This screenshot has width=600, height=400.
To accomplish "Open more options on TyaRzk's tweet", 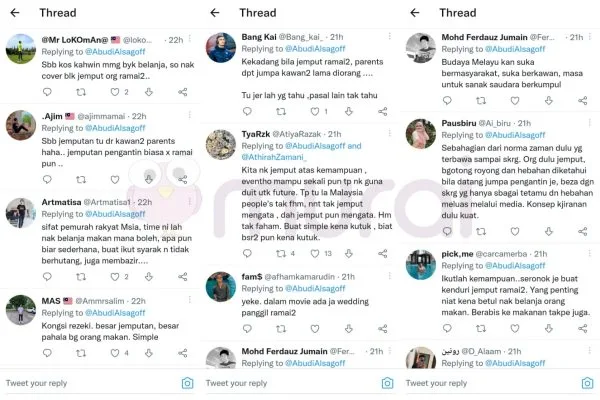I will pyautogui.click(x=390, y=133).
